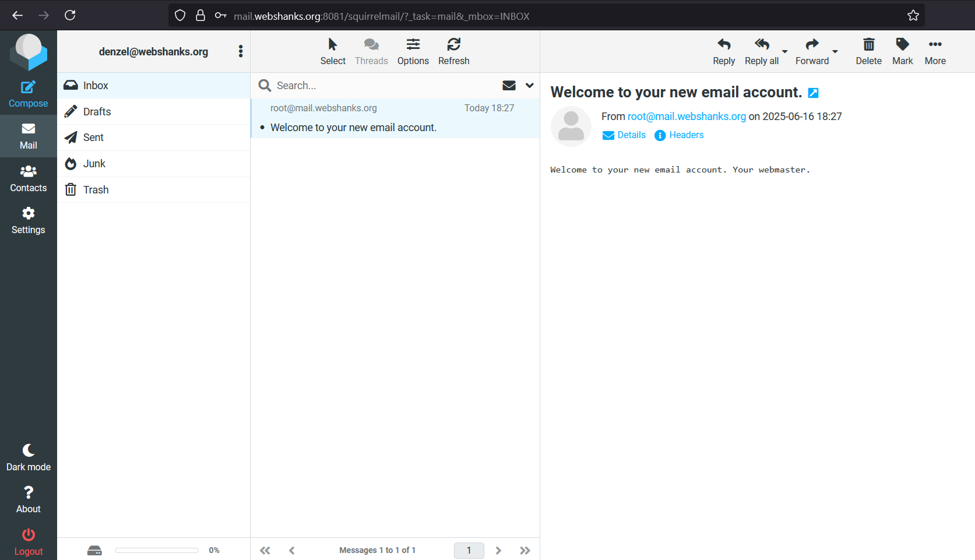
Task: Select the welcome message in list
Action: coord(395,118)
